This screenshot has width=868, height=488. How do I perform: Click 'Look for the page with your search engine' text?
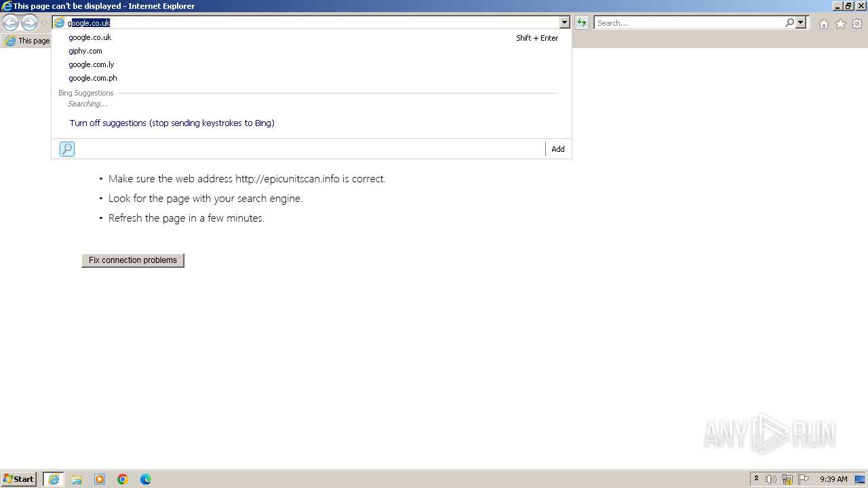pos(205,199)
